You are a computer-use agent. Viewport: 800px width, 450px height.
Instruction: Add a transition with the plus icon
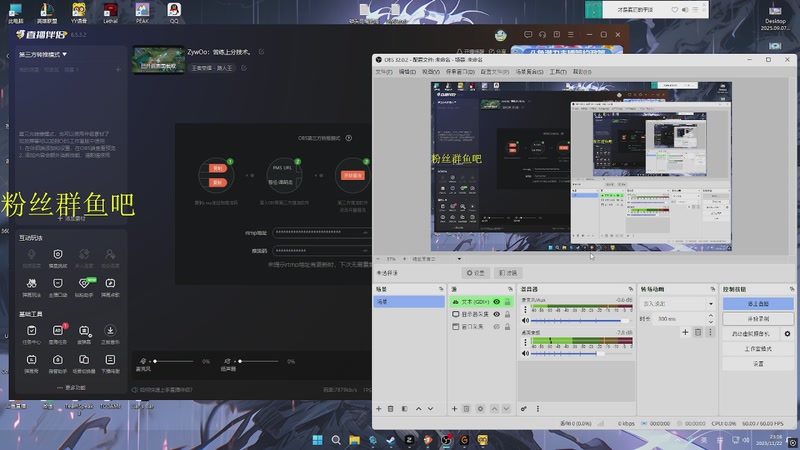(685, 332)
